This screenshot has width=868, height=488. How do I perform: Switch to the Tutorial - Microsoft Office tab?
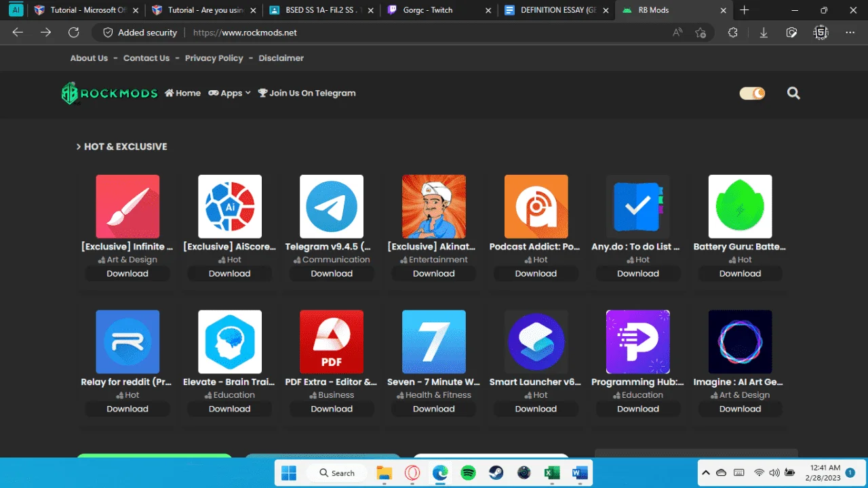tap(87, 10)
